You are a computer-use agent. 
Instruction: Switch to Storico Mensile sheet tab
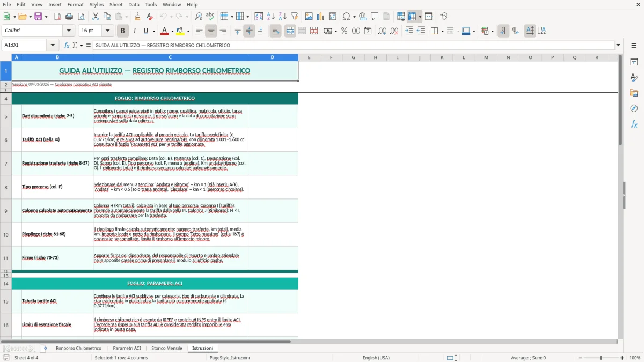point(167,349)
